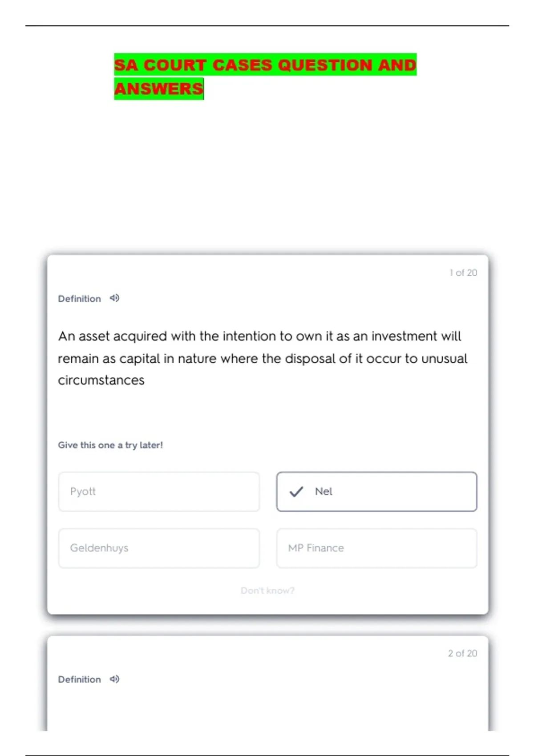Click the SA COURT CASES highlighted title

pos(265,65)
